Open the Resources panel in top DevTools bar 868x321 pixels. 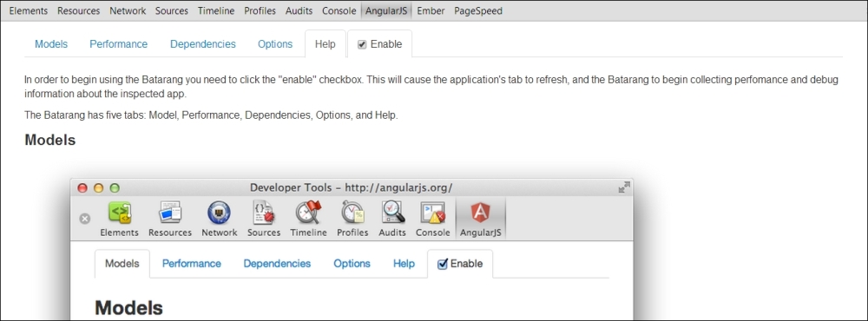79,10
